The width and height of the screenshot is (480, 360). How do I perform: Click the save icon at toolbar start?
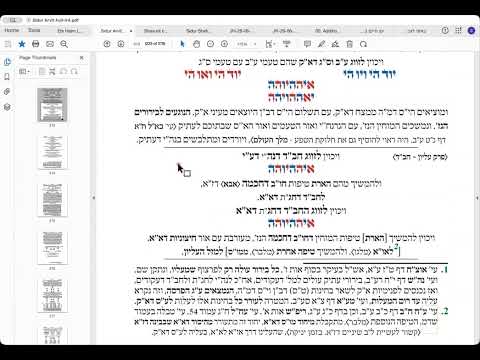tap(8, 44)
